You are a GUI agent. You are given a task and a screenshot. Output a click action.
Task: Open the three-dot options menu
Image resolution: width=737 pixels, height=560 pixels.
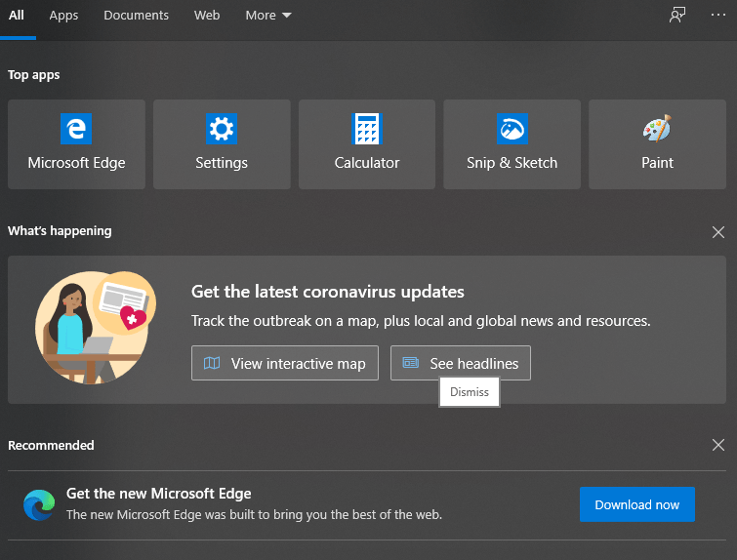tap(718, 16)
